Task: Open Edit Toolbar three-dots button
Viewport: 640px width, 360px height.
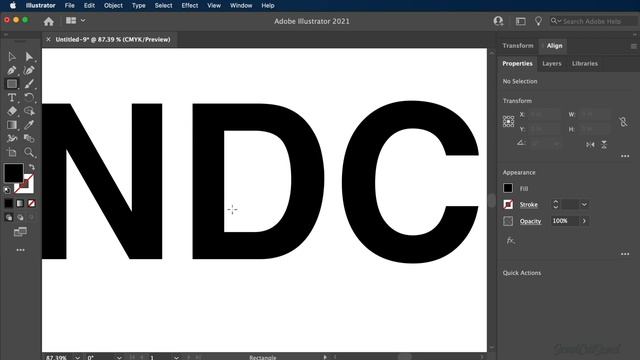Action: point(20,250)
